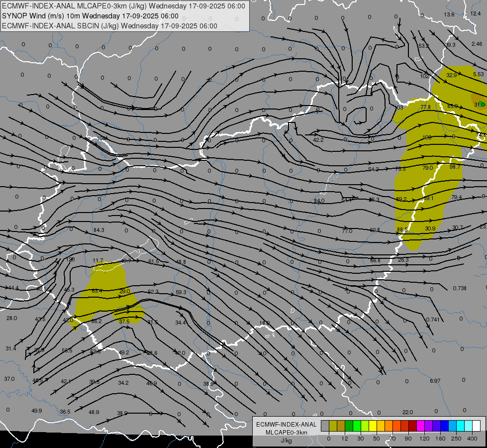The height and width of the screenshot is (448, 487).
Task: Click the map value 88.5
Action: pyautogui.click(x=402, y=229)
